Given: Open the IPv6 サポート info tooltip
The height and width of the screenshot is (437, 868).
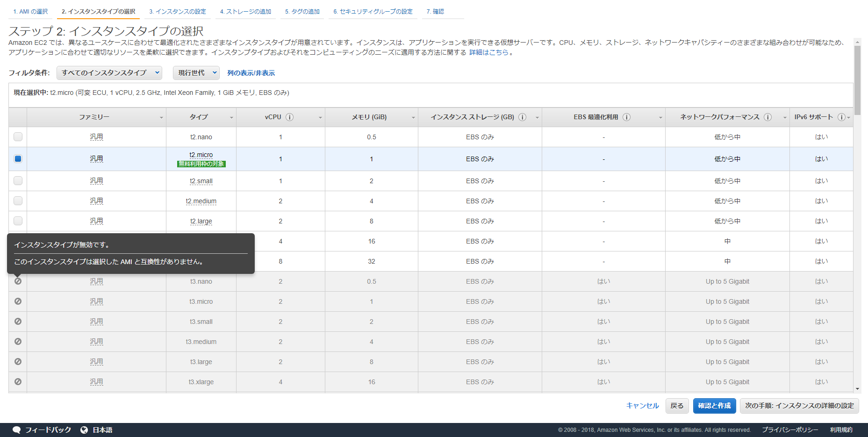Looking at the screenshot, I should pyautogui.click(x=842, y=117).
